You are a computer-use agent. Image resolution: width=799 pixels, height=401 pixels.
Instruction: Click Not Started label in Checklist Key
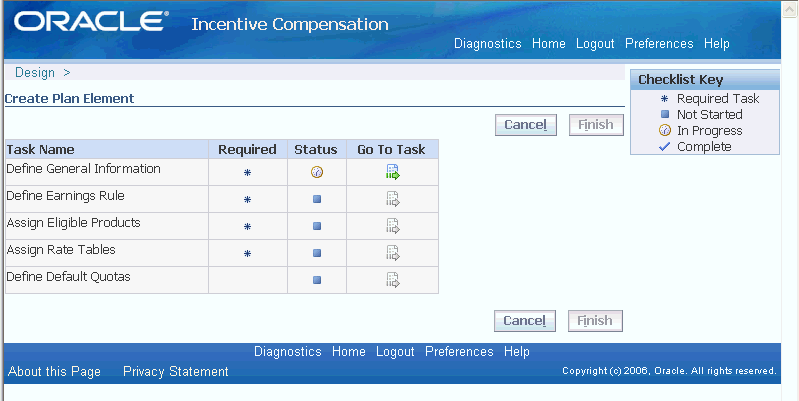pyautogui.click(x=709, y=115)
